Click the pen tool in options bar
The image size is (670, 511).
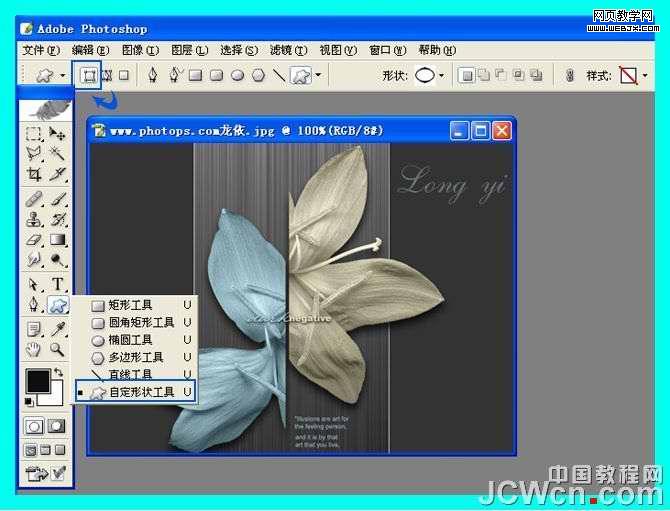(x=153, y=75)
